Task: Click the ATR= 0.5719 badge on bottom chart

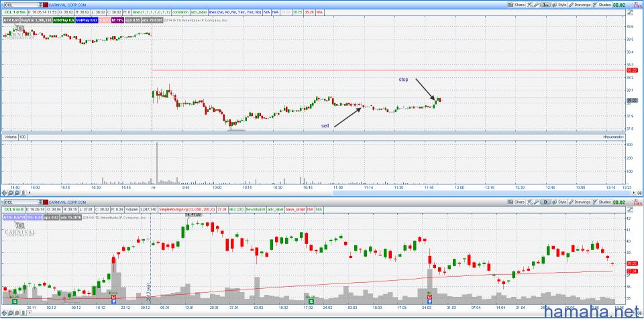Action: point(14,218)
